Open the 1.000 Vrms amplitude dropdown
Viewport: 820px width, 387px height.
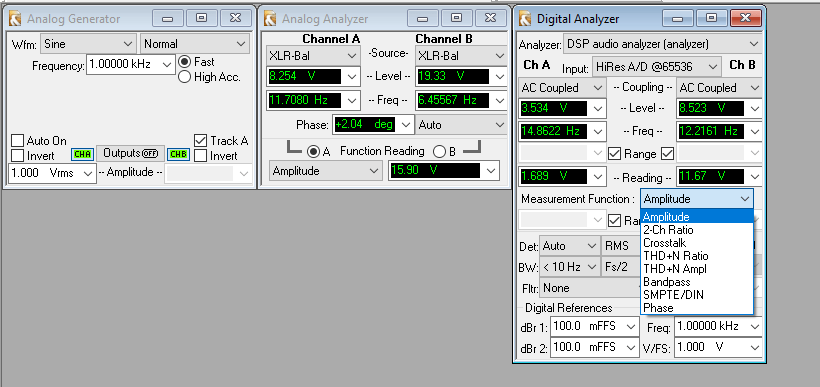tap(52, 173)
